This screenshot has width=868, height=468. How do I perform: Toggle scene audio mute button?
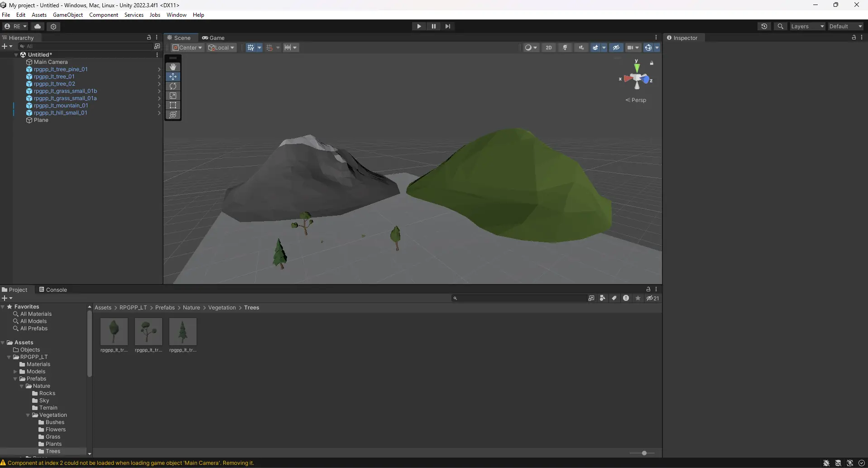(x=581, y=48)
